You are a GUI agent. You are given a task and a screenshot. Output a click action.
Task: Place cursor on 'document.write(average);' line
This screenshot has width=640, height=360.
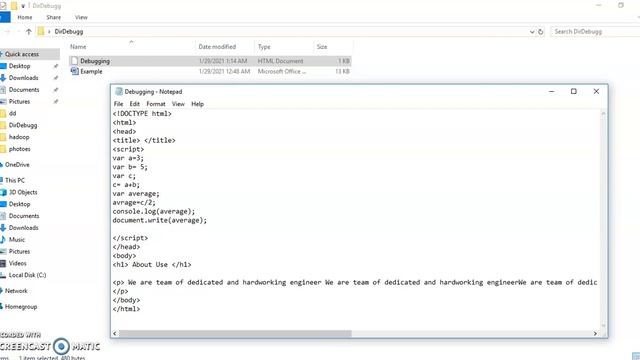160,220
